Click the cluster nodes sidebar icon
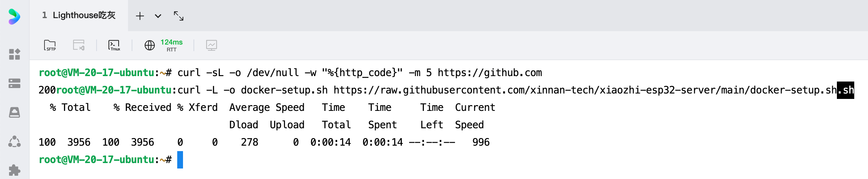 pyautogui.click(x=14, y=141)
